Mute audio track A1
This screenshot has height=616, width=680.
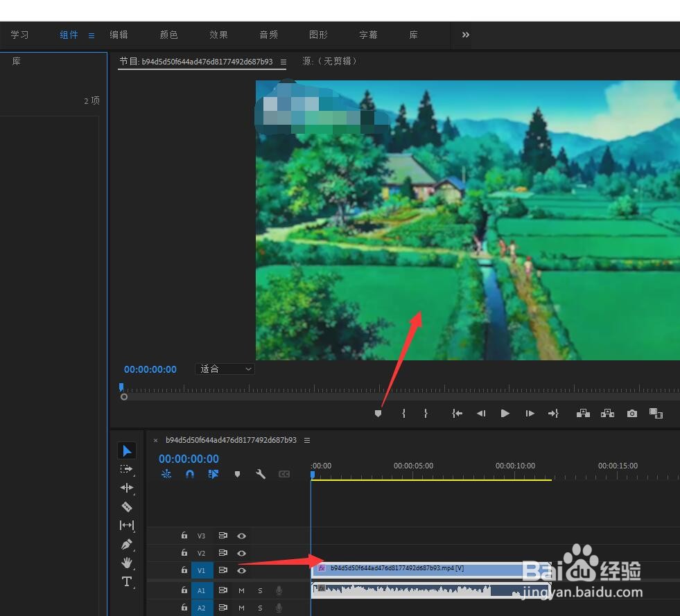241,590
